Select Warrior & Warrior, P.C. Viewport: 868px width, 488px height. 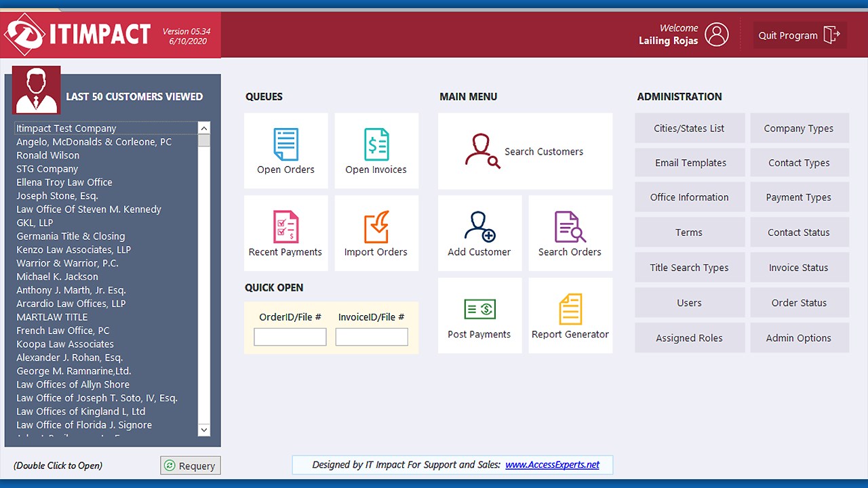(x=106, y=263)
